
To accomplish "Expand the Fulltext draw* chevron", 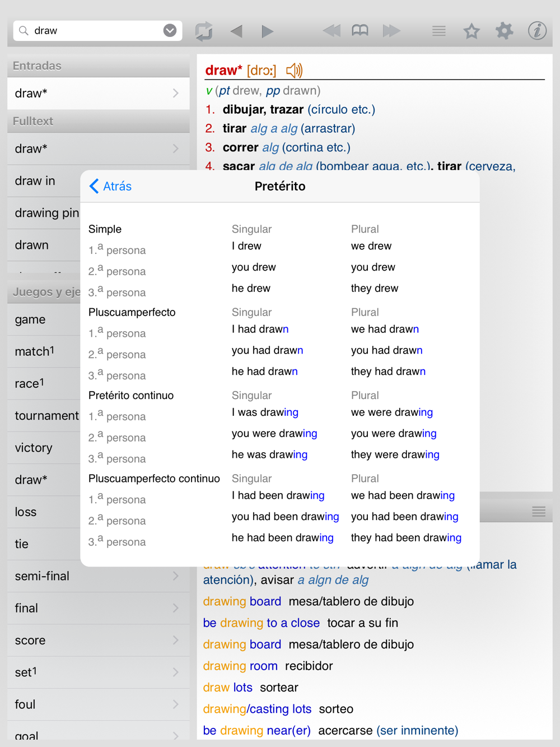I will pyautogui.click(x=176, y=149).
